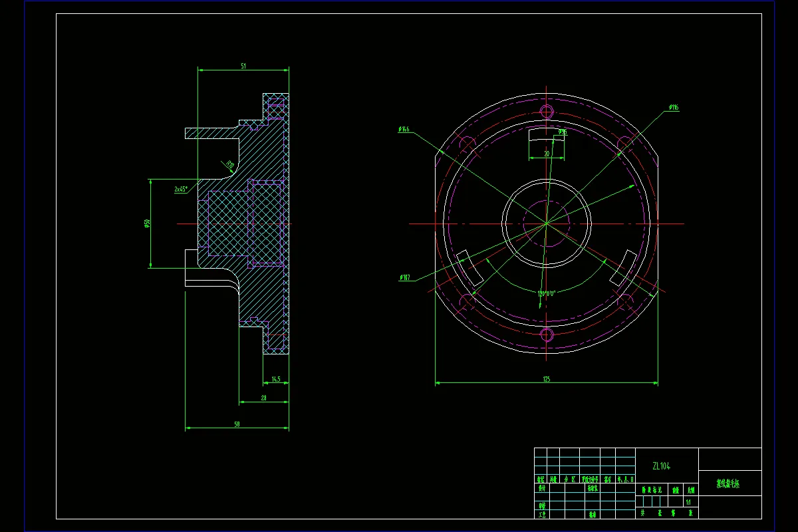Screen dimensions: 798x532
Task: Select the 20 slot width dimension
Action: point(547,154)
